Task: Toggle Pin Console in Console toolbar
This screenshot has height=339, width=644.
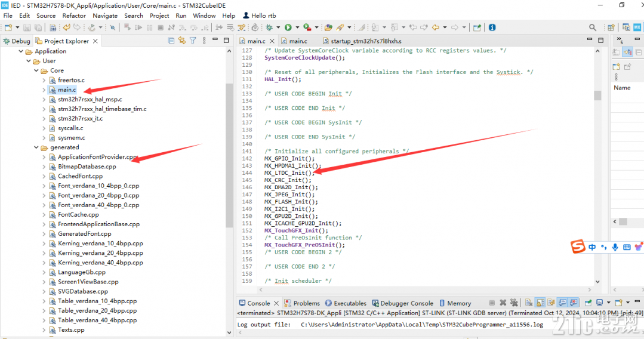Action: [588, 303]
